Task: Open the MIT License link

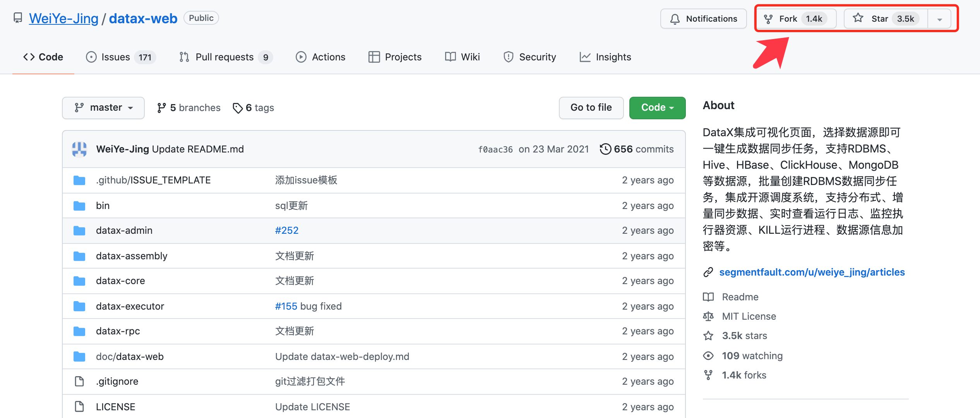Action: 749,316
